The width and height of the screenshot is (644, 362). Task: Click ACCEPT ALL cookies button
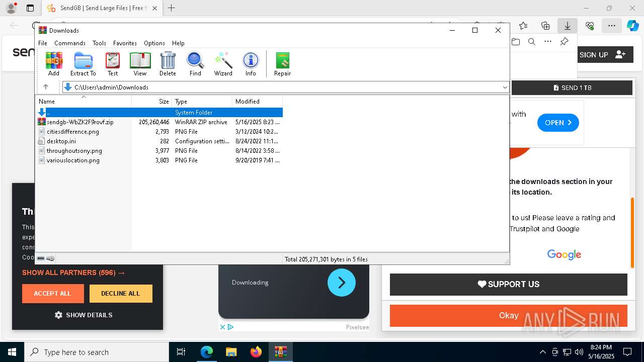pos(53,293)
